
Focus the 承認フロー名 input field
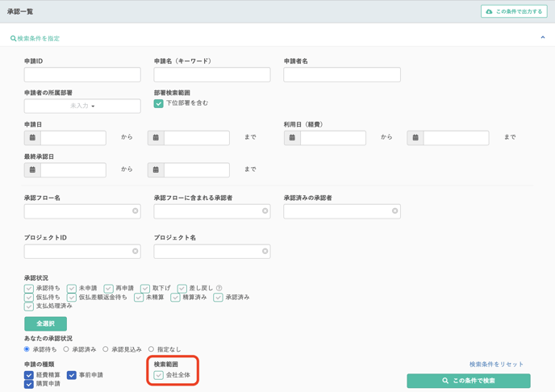click(x=82, y=211)
